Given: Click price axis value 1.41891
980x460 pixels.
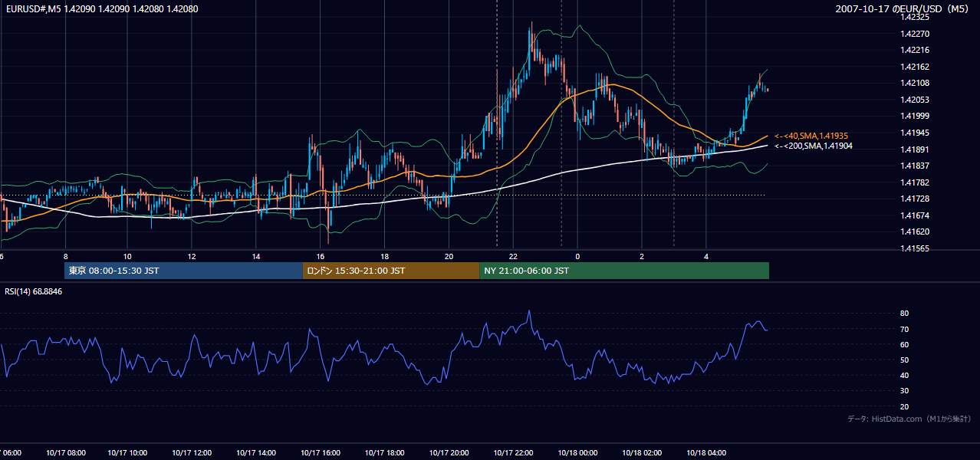Looking at the screenshot, I should pos(916,149).
